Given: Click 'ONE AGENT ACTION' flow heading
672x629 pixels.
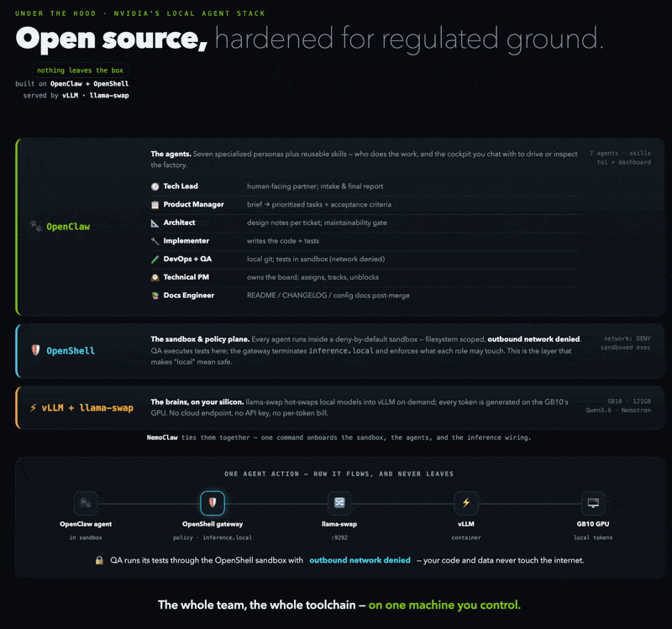Looking at the screenshot, I should pyautogui.click(x=261, y=474).
